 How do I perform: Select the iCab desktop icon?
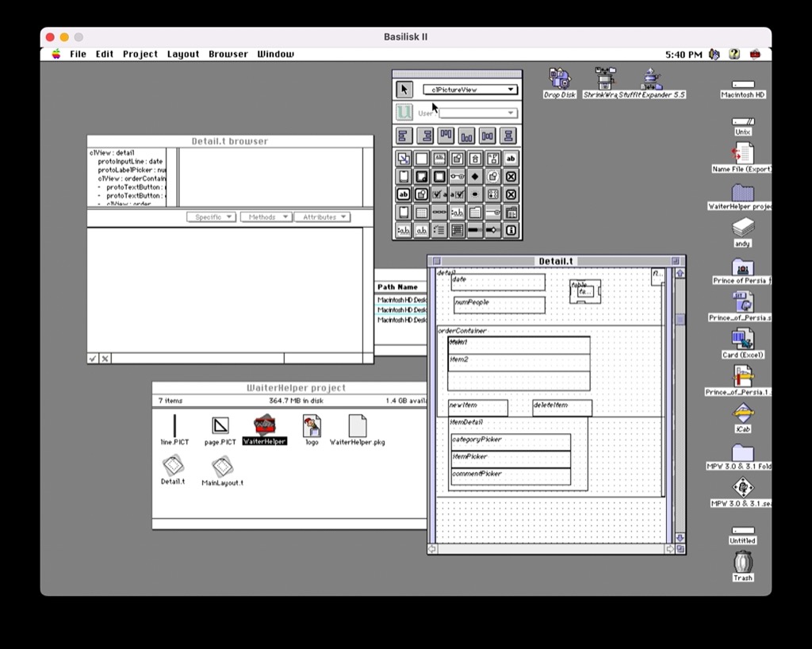pyautogui.click(x=742, y=413)
